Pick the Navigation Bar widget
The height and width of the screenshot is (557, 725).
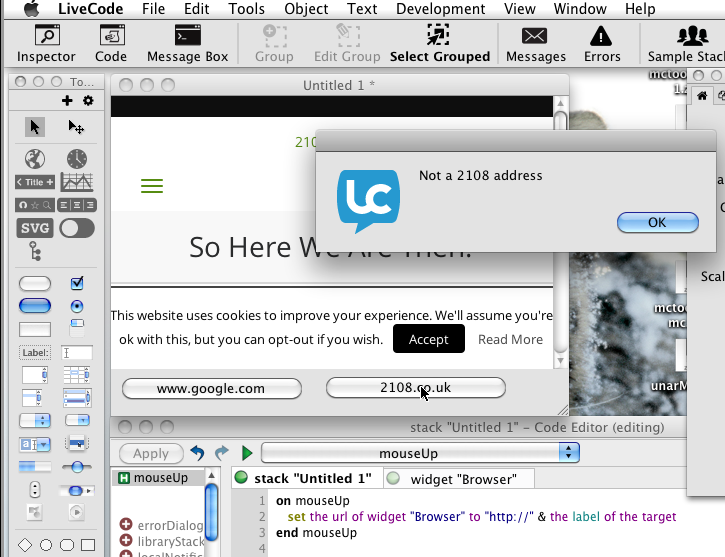35,205
